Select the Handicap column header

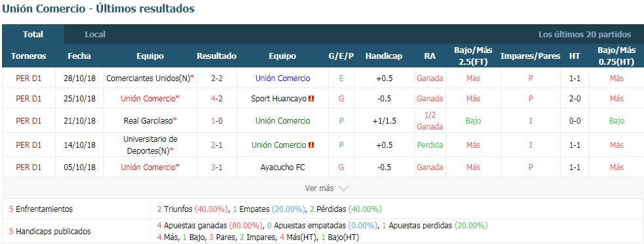(384, 56)
